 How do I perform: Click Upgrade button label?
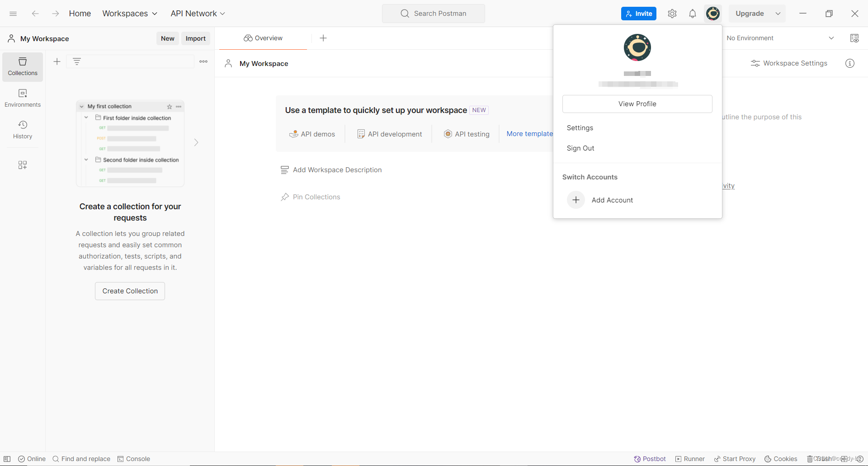750,14
